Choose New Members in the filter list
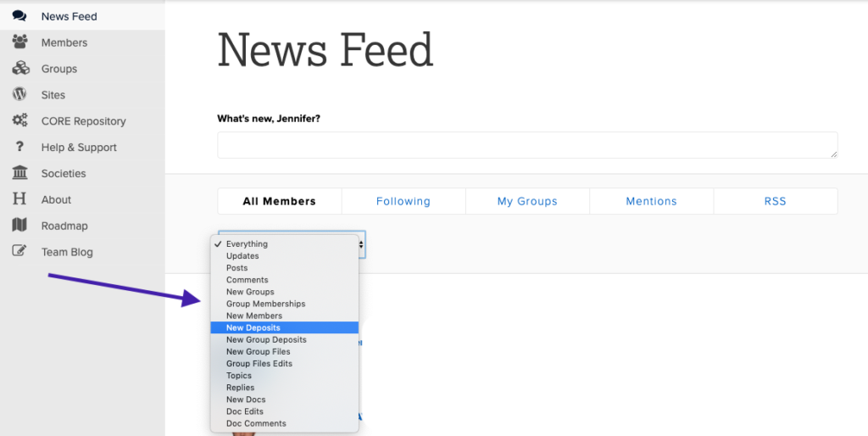Image resolution: width=868 pixels, height=436 pixels. pos(285,316)
